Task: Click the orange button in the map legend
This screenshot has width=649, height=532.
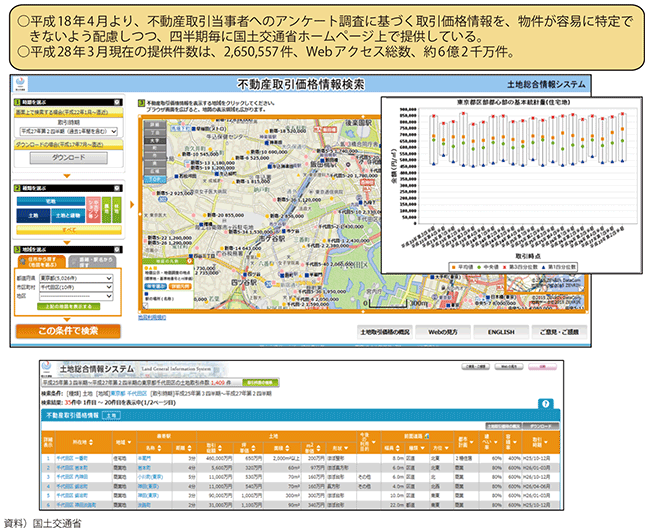Action: [x=180, y=286]
